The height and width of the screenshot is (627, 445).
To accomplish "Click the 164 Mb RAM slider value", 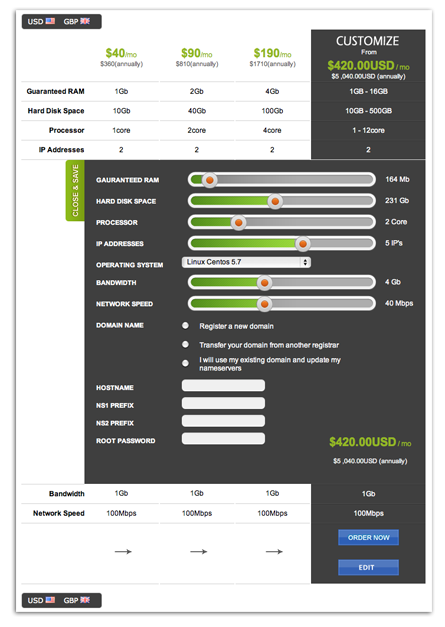I will pyautogui.click(x=397, y=179).
